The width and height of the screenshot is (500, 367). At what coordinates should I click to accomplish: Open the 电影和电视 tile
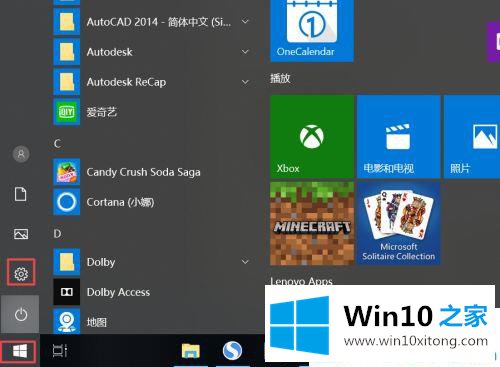click(x=399, y=137)
